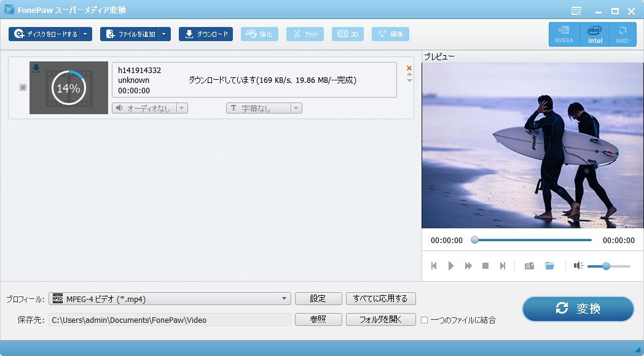This screenshot has width=644, height=356.
Task: Adjust the volume slider
Action: [609, 266]
